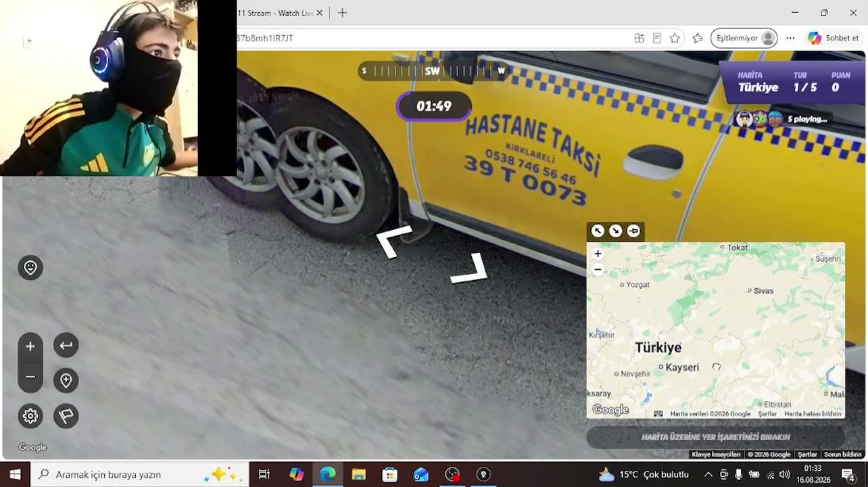The width and height of the screenshot is (868, 487).
Task: Open the weather widget showing 15°C Çok bulutlu
Action: coord(644,474)
